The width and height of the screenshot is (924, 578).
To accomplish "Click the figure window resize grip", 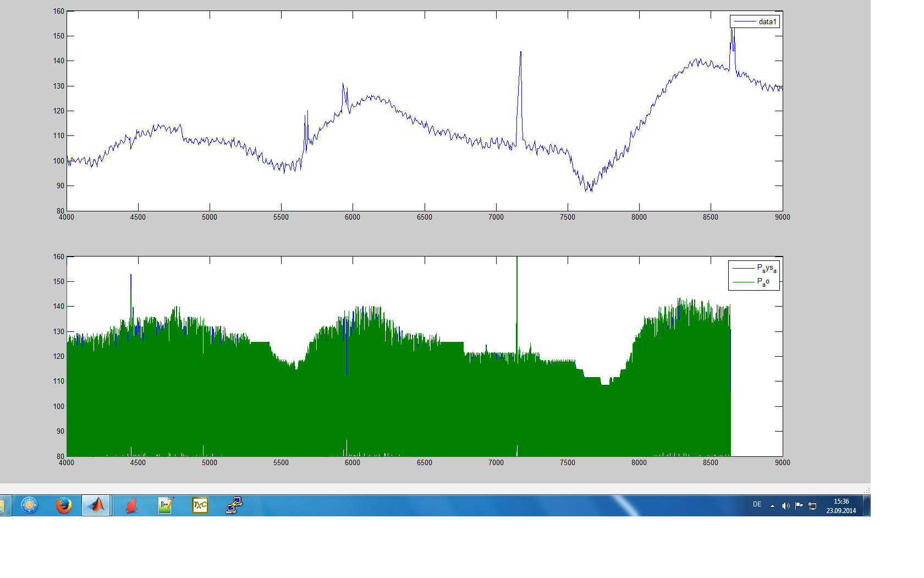I will click(x=866, y=490).
